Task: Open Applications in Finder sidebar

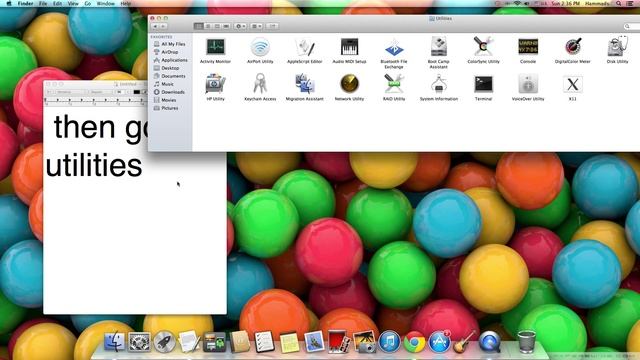Action: tap(171, 60)
